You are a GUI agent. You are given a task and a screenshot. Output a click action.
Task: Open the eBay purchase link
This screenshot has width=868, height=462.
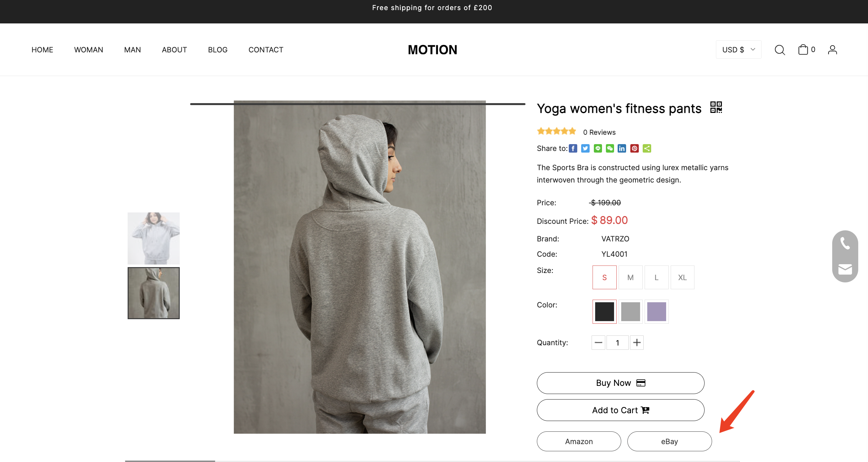[x=669, y=442]
